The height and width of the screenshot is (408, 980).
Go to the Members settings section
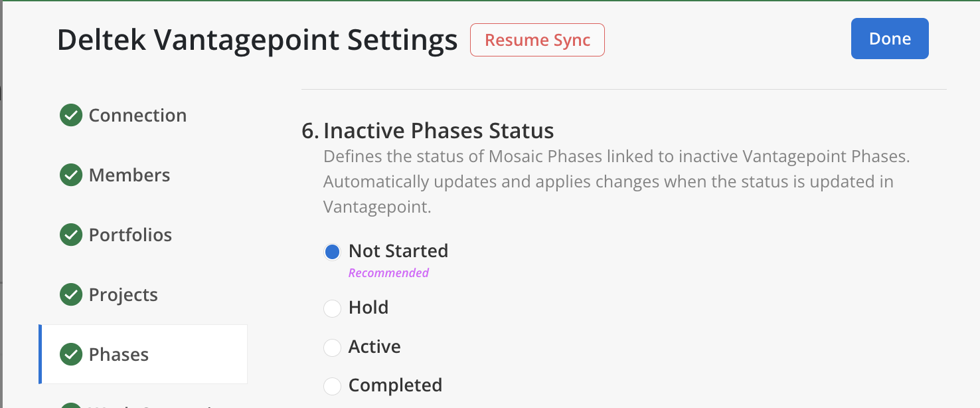[x=129, y=175]
